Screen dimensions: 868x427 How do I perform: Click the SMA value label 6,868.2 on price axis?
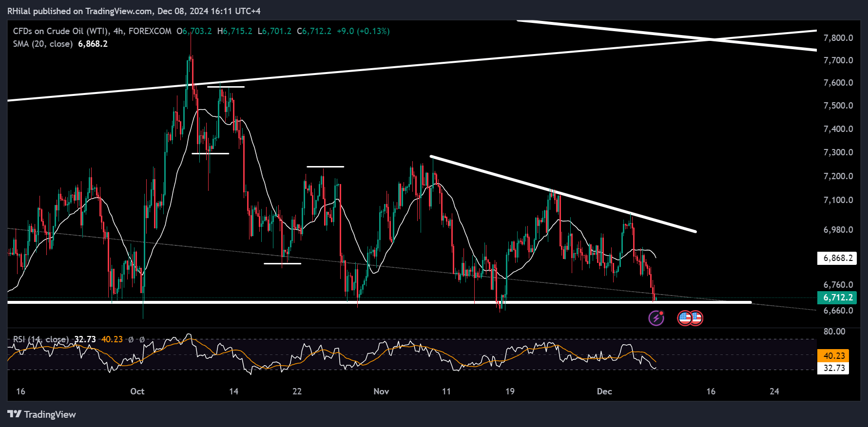point(838,258)
